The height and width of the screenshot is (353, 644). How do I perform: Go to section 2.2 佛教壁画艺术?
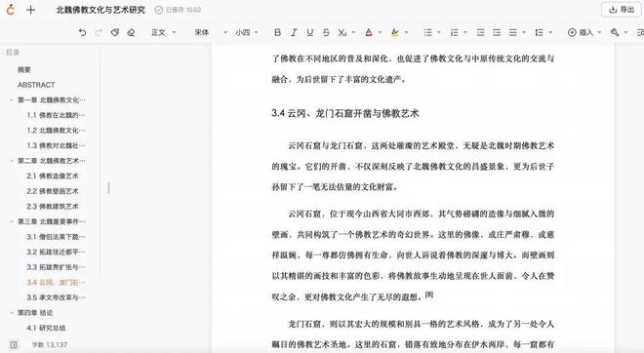[x=53, y=191]
